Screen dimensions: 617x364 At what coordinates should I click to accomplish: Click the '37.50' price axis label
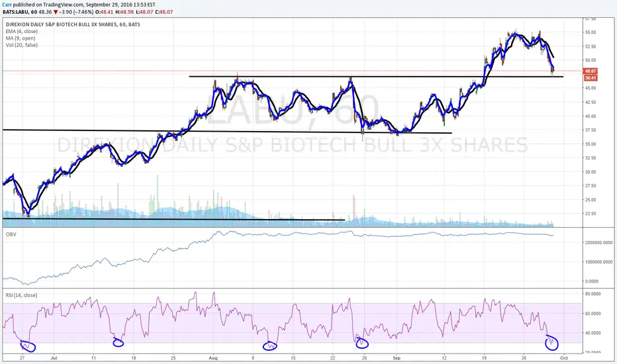point(591,130)
